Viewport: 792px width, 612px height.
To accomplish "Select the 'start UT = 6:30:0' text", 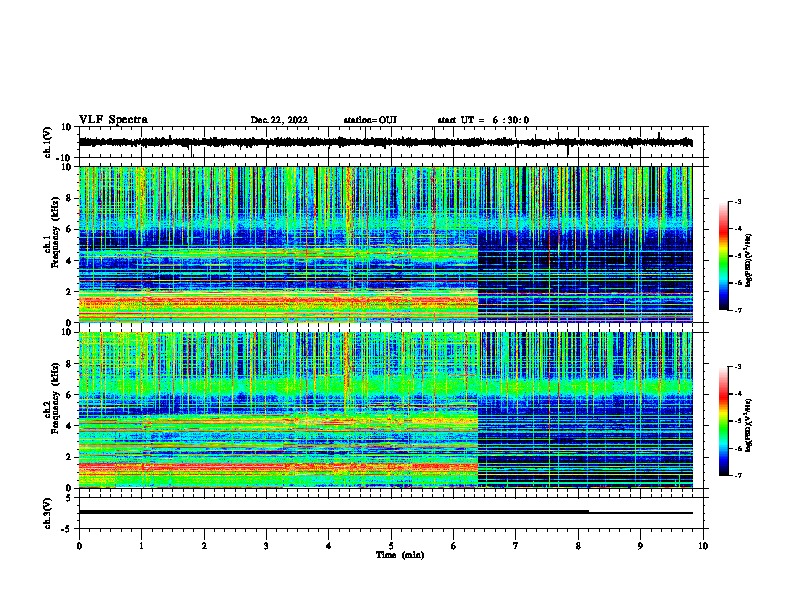I will [x=483, y=120].
